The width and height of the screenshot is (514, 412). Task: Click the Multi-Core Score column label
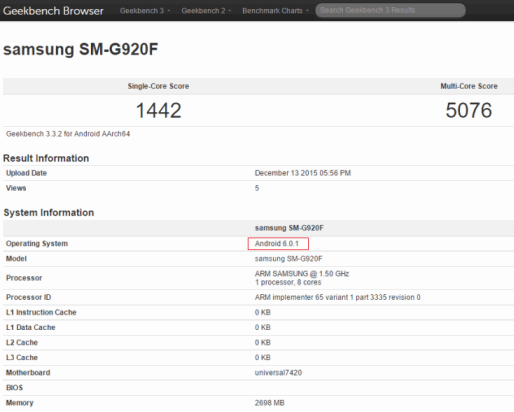point(469,86)
